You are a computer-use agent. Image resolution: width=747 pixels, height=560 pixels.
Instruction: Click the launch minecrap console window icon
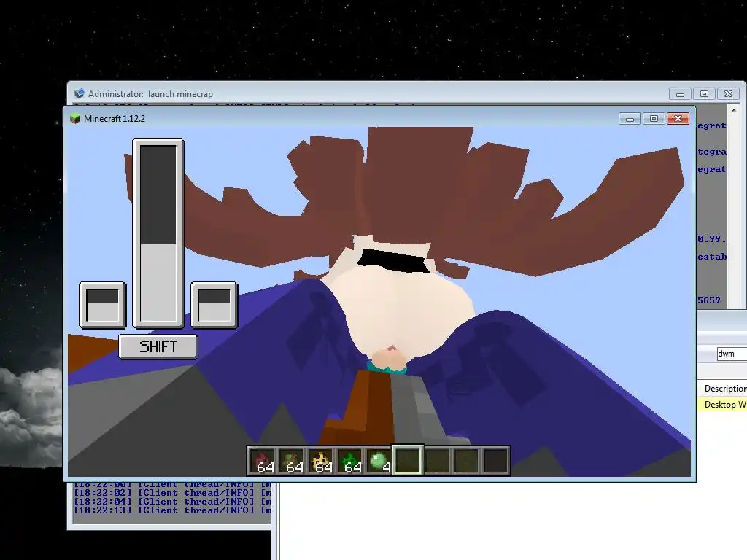[80, 94]
